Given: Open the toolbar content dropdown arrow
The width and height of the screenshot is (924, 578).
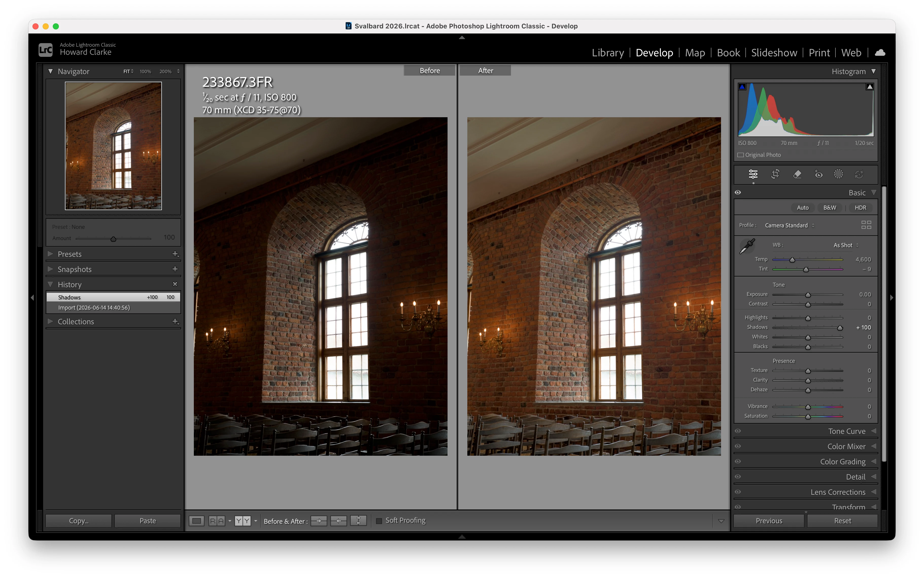Looking at the screenshot, I should pyautogui.click(x=721, y=521).
